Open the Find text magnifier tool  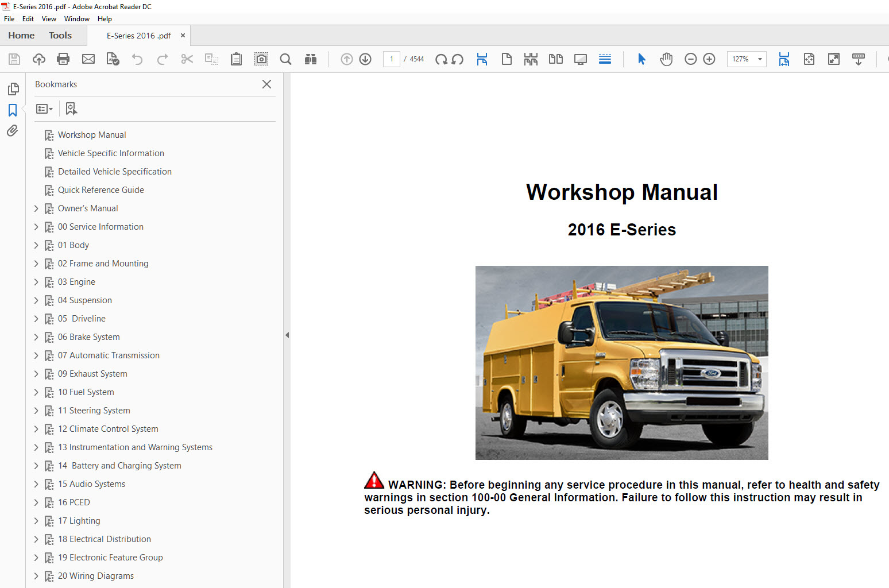[285, 59]
